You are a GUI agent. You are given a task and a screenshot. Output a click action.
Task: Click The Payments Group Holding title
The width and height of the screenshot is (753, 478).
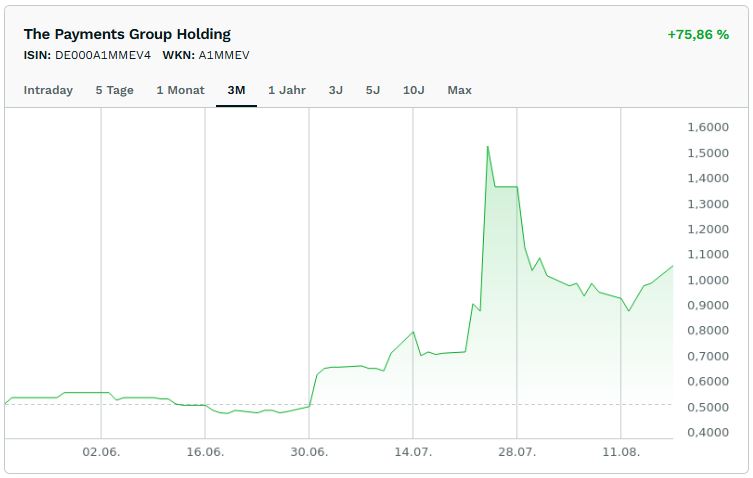[127, 34]
